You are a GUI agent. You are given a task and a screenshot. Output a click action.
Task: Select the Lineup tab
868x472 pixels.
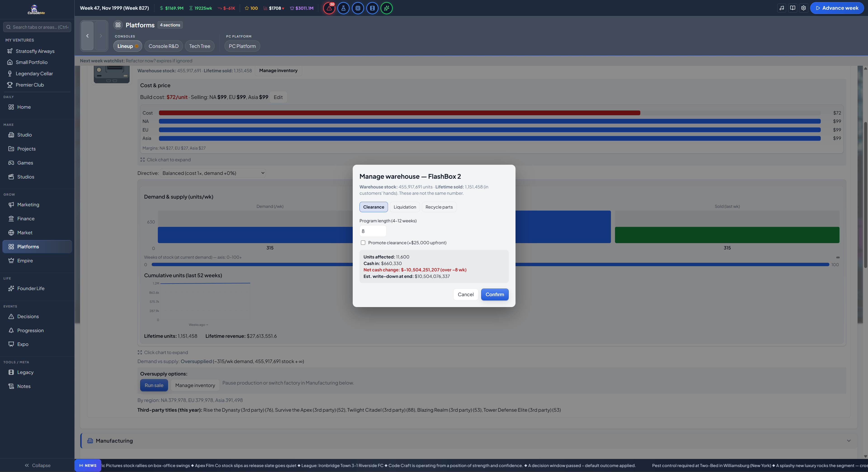tap(128, 46)
